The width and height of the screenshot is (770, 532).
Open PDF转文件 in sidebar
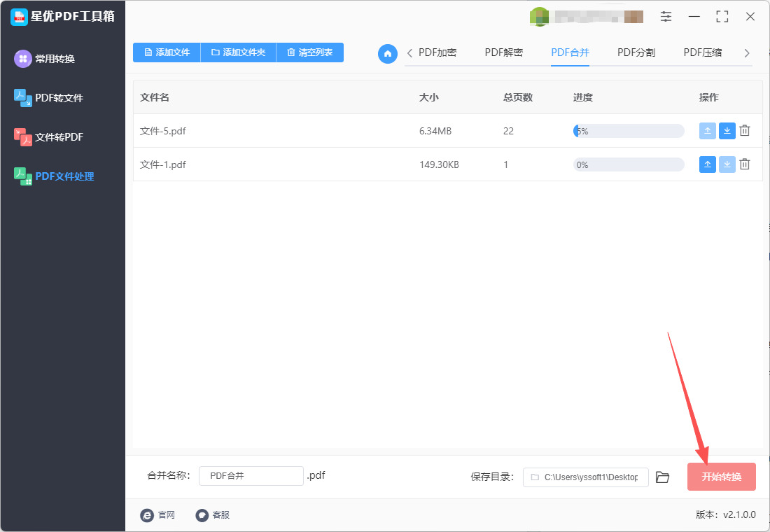[48, 98]
